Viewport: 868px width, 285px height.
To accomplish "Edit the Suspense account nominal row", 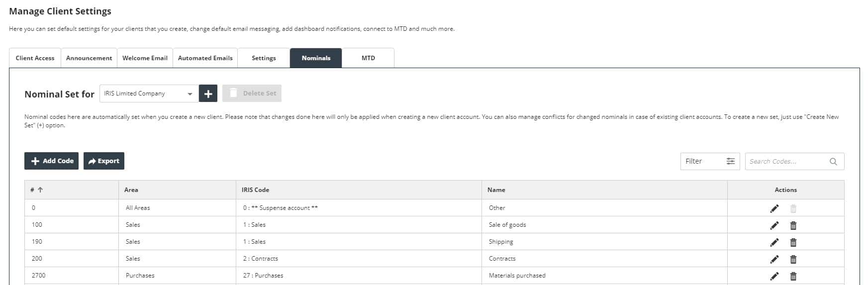I will point(774,208).
